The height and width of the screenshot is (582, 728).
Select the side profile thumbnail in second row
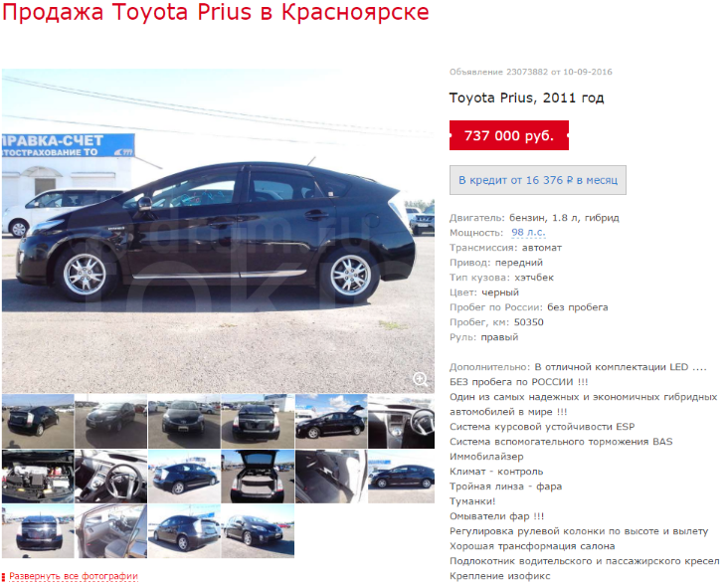click(401, 477)
